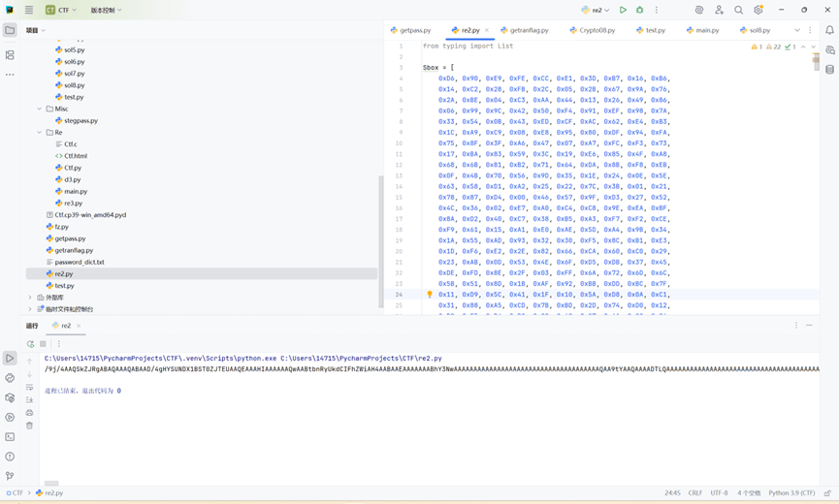Open the Structure tool window

tap(10, 55)
